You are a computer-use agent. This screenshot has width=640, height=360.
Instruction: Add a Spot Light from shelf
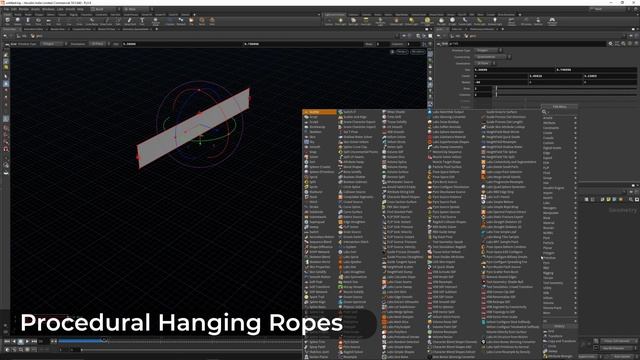pyautogui.click(x=353, y=21)
